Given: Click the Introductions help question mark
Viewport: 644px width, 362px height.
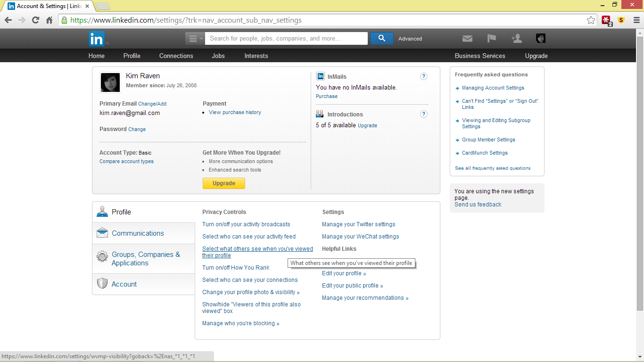Looking at the screenshot, I should (424, 114).
